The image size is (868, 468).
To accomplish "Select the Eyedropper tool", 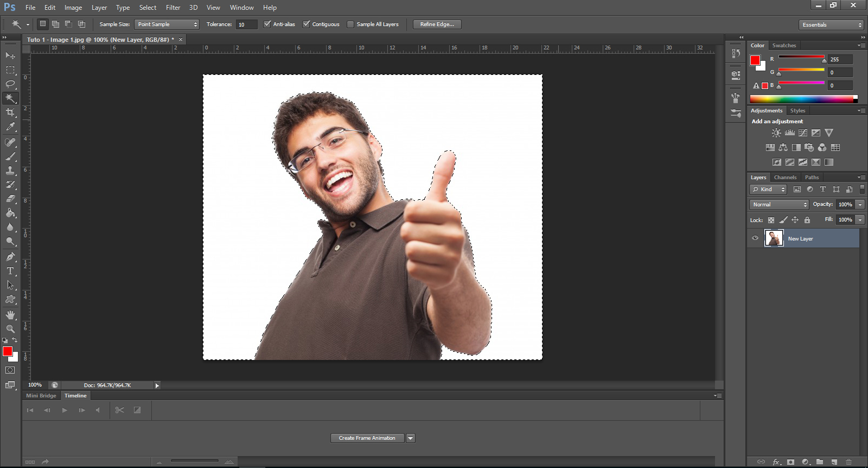I will pos(10,127).
